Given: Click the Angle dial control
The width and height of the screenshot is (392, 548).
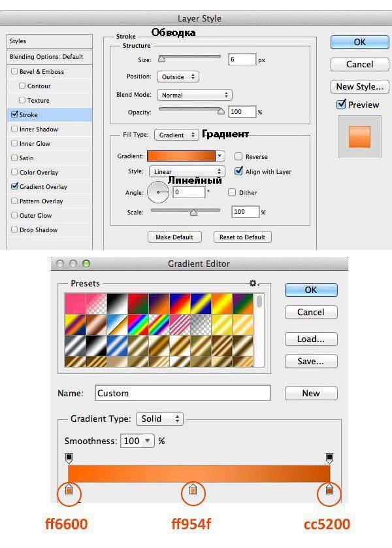Looking at the screenshot, I should pos(157,192).
